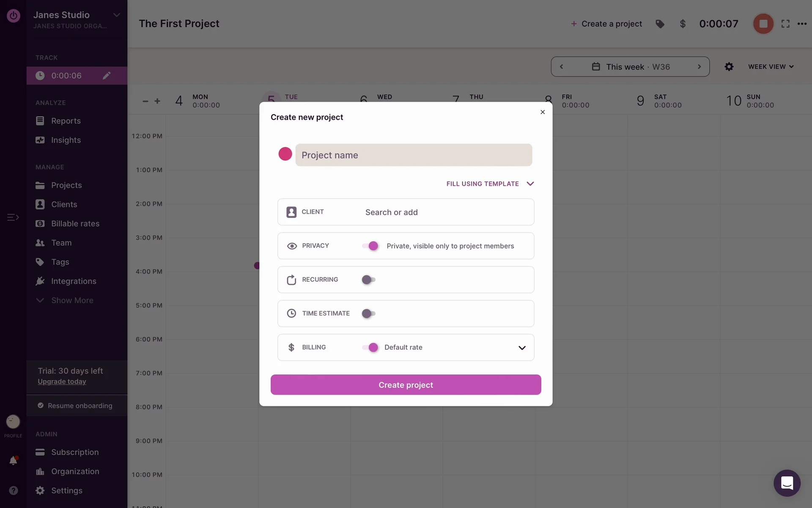Open the chat support bubble
Screen dimensions: 812x508
point(787,483)
